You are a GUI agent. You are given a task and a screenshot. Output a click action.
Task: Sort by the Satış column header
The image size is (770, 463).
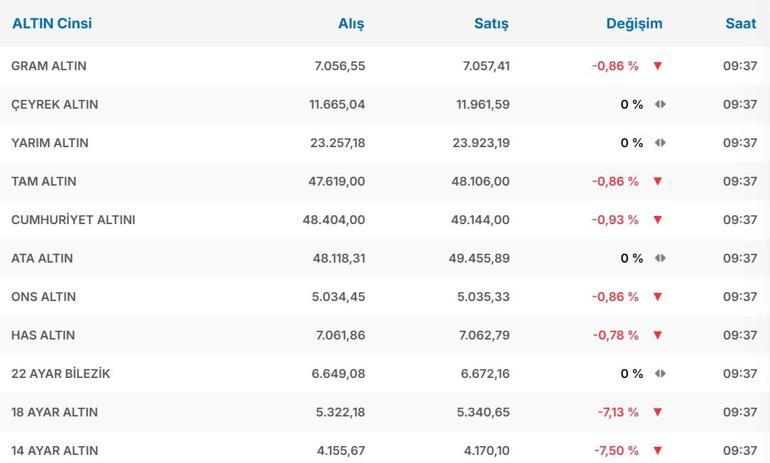pos(491,23)
